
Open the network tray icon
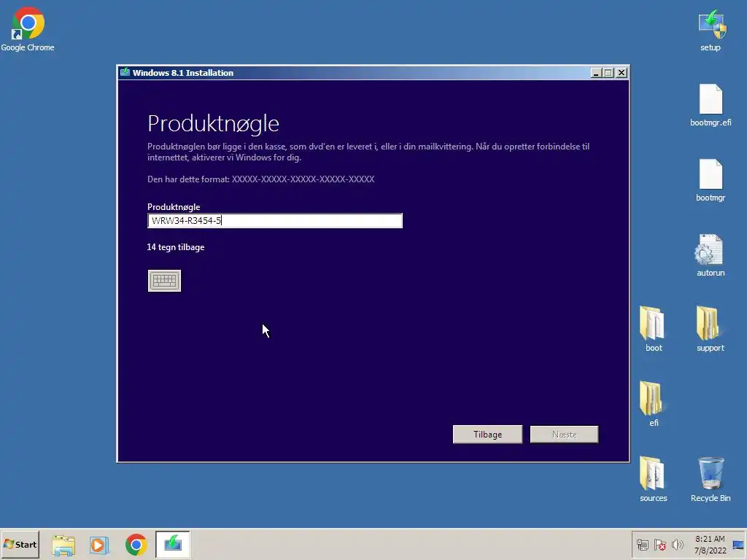642,545
